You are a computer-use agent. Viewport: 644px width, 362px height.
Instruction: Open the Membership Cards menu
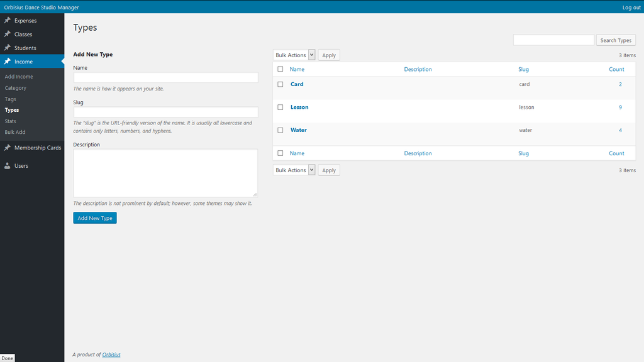point(32,147)
